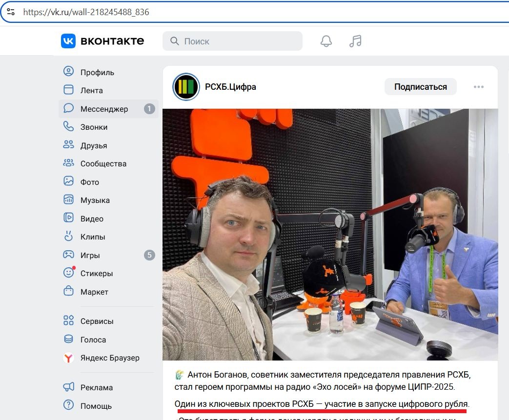Open the Помощь link
The height and width of the screenshot is (420, 509).
click(x=96, y=406)
